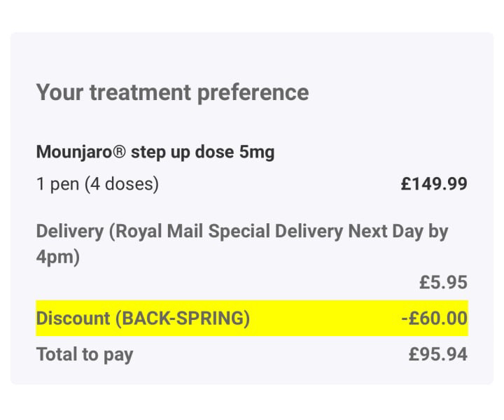Click the "5mg" dose strength text
Viewport: 504px width, 420px height.
[257, 152]
